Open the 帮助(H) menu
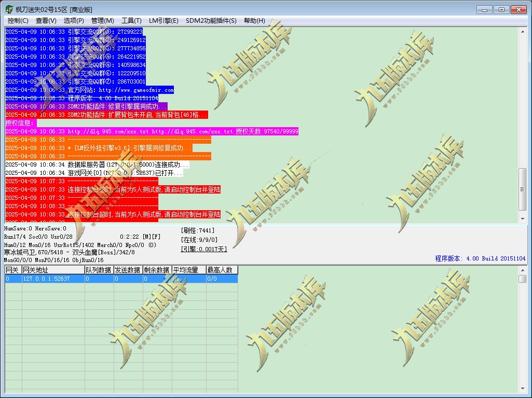The width and height of the screenshot is (532, 398). [x=254, y=21]
